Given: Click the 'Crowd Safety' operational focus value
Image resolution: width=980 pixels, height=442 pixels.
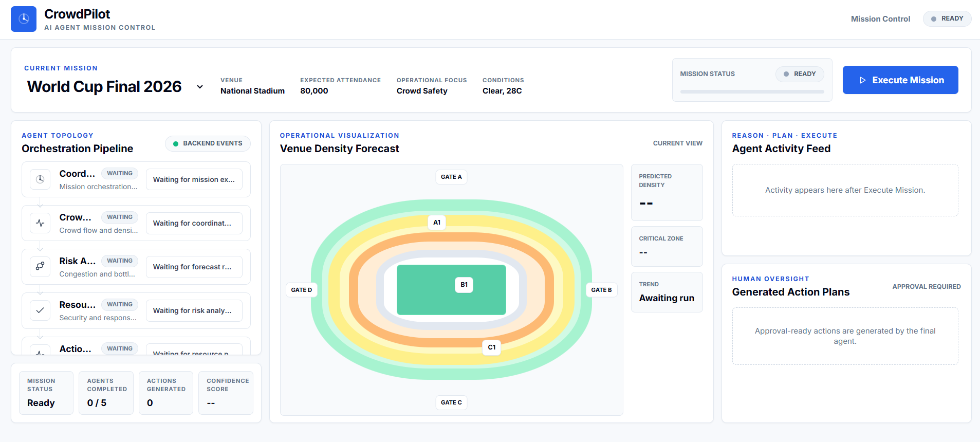Looking at the screenshot, I should pyautogui.click(x=422, y=91).
